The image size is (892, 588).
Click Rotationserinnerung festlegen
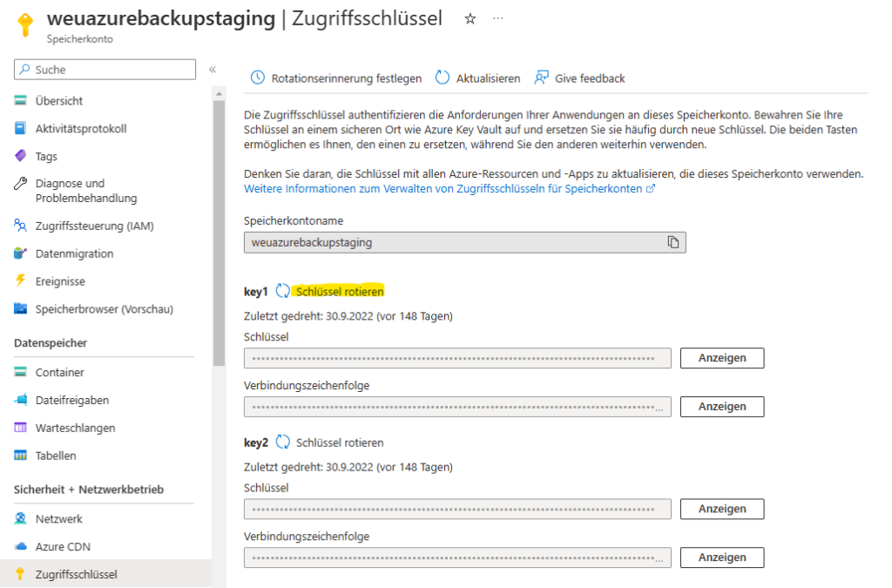[x=347, y=78]
